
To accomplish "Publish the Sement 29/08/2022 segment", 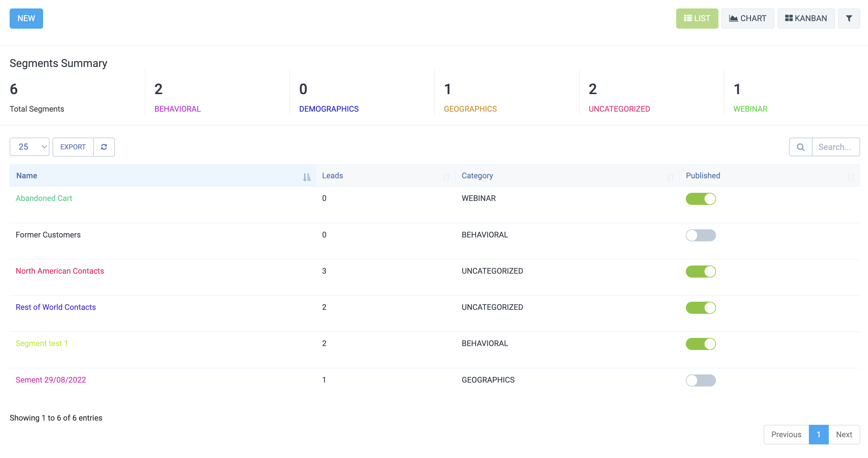I will [701, 380].
